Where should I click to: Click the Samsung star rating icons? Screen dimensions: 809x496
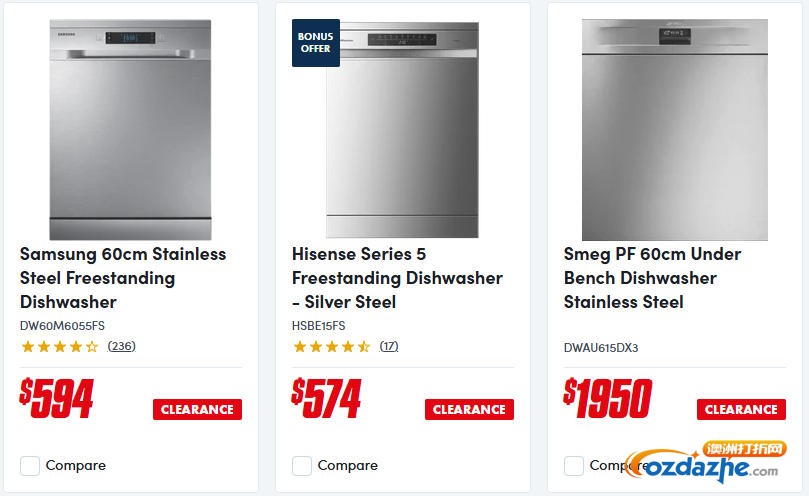click(x=59, y=347)
